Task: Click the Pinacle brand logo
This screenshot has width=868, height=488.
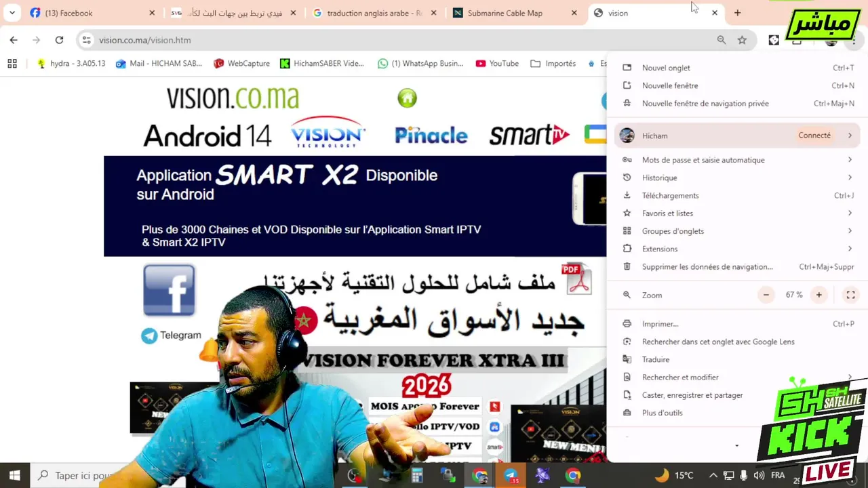Action: [x=431, y=135]
